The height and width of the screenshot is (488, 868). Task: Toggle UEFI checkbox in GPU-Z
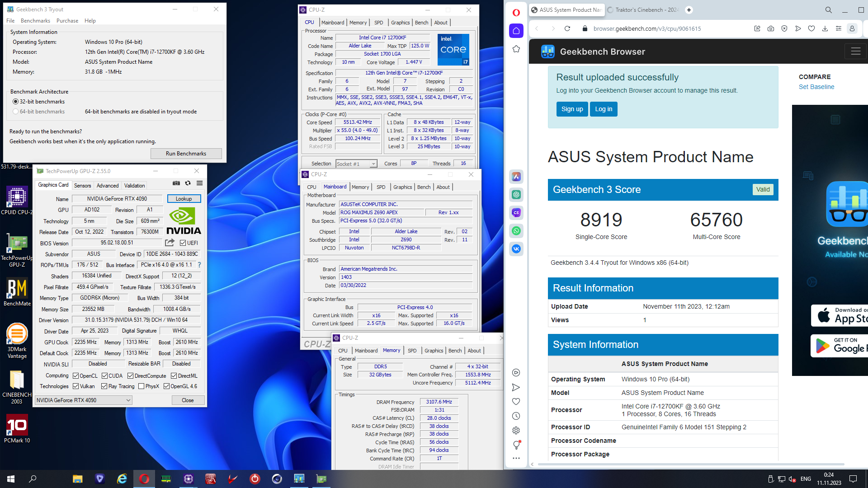point(183,243)
